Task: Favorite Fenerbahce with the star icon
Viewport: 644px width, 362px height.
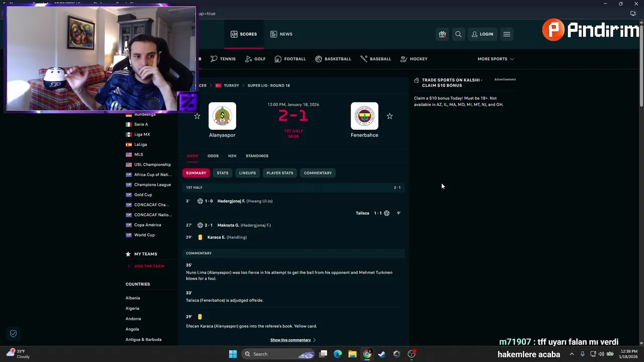Action: pos(389,116)
